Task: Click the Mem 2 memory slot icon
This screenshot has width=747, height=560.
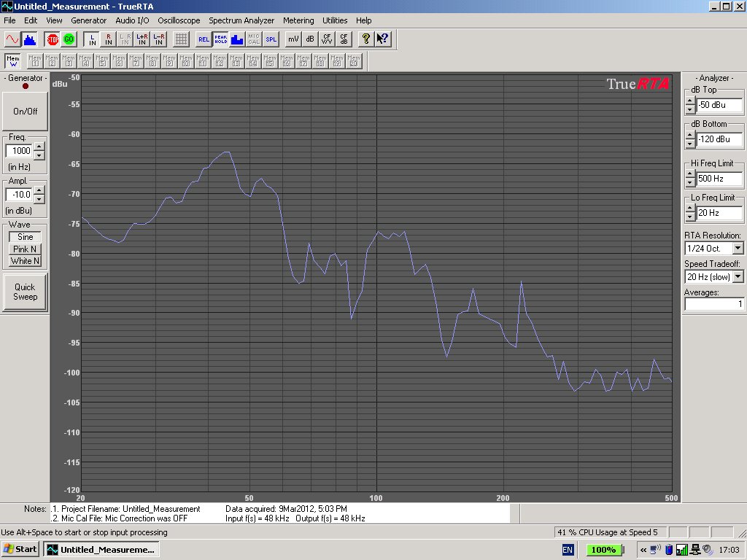Action: (x=52, y=61)
